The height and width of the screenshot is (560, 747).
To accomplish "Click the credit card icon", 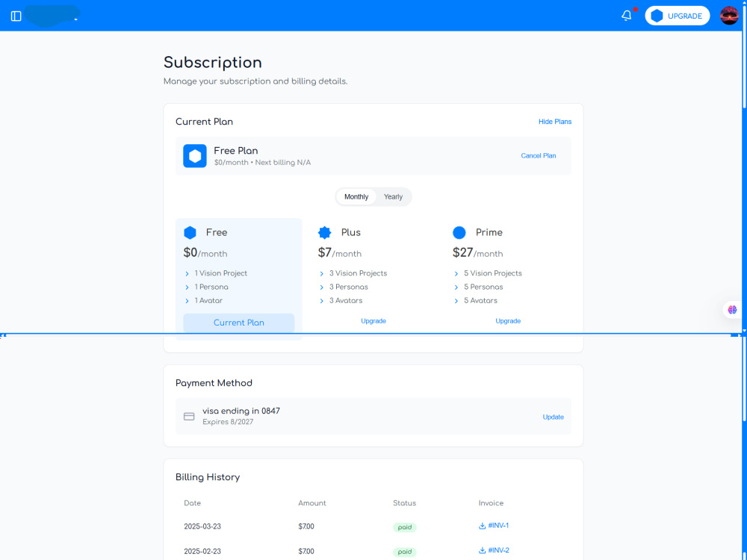I will (x=189, y=417).
